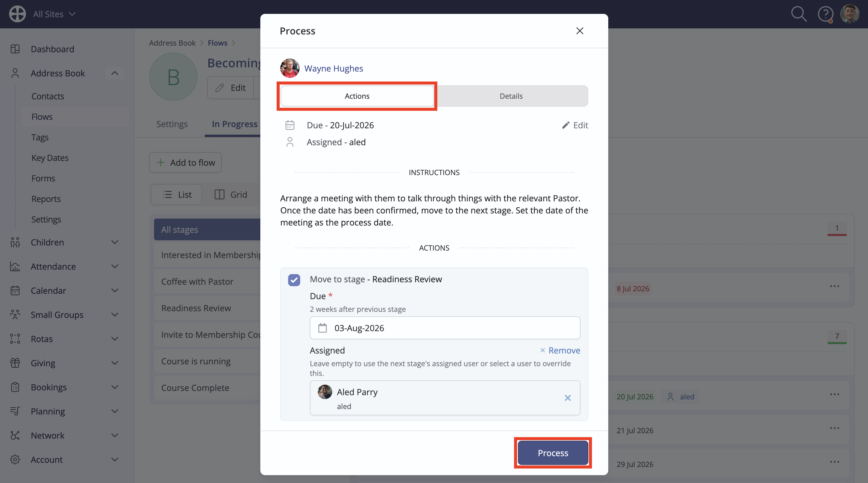
Task: Uncheck Move to stage Readiness Review
Action: click(294, 280)
